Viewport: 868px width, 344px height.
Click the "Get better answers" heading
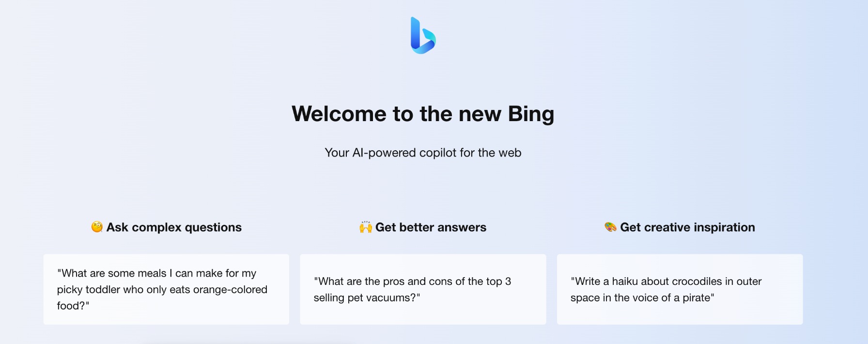pyautogui.click(x=431, y=227)
